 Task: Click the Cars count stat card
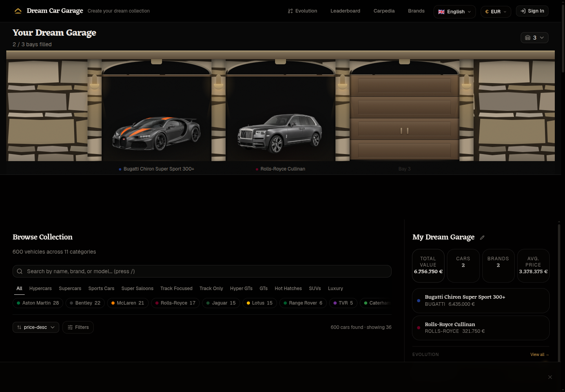(x=463, y=266)
